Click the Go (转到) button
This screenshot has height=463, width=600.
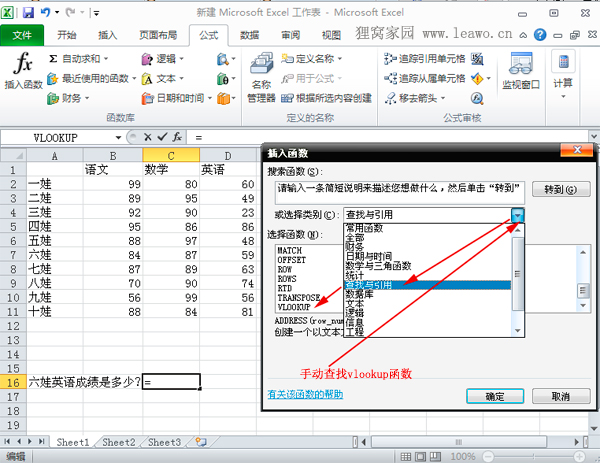pos(561,189)
